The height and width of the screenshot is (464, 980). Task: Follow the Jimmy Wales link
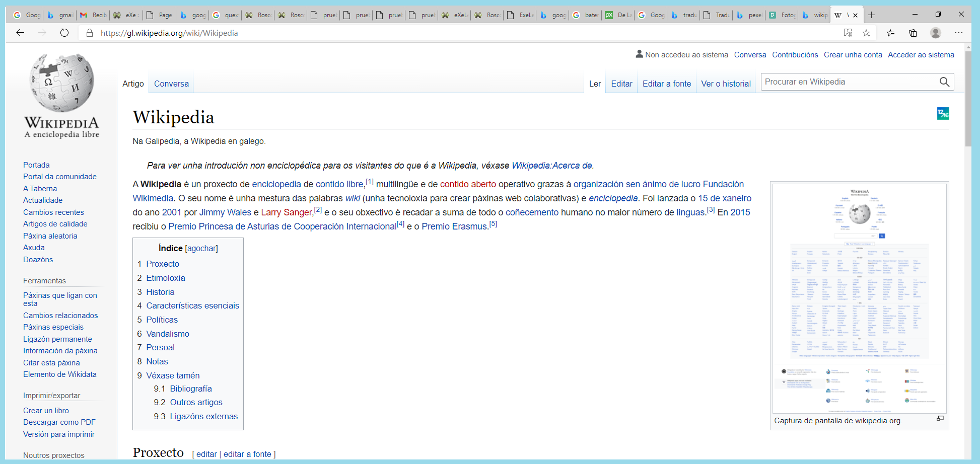[225, 212]
